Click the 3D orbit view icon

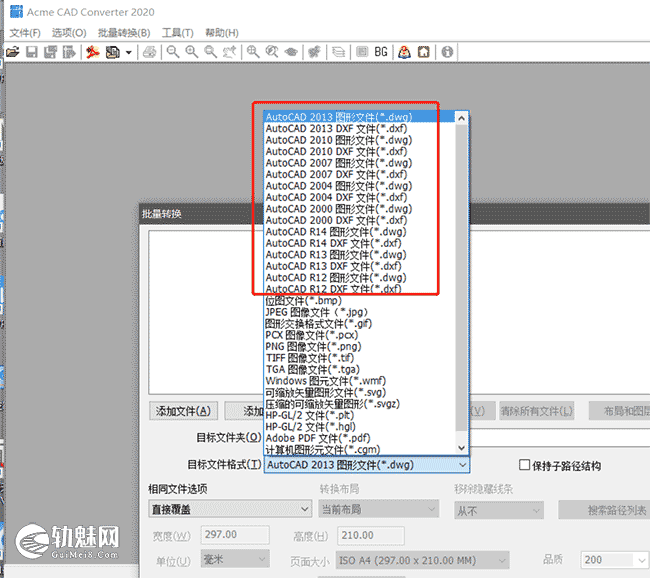tap(291, 52)
